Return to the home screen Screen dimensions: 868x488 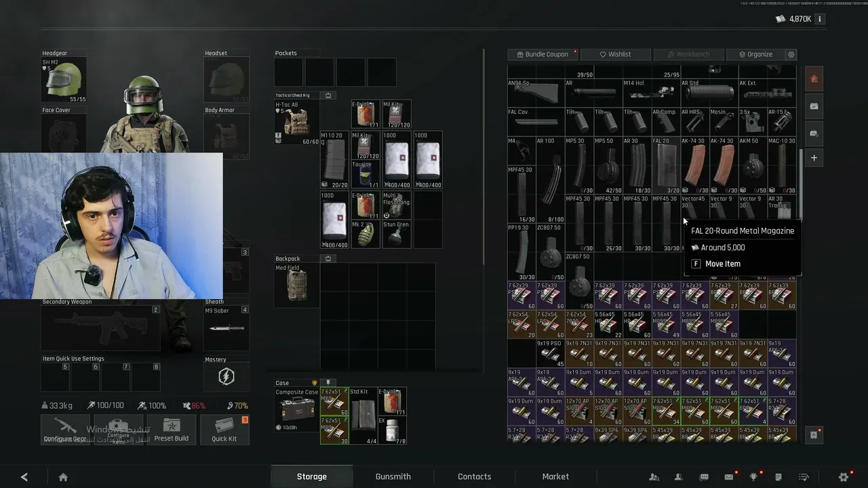tap(63, 477)
